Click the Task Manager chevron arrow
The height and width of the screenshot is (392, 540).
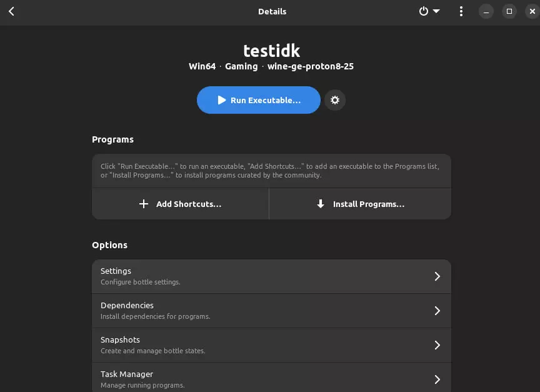(x=437, y=379)
